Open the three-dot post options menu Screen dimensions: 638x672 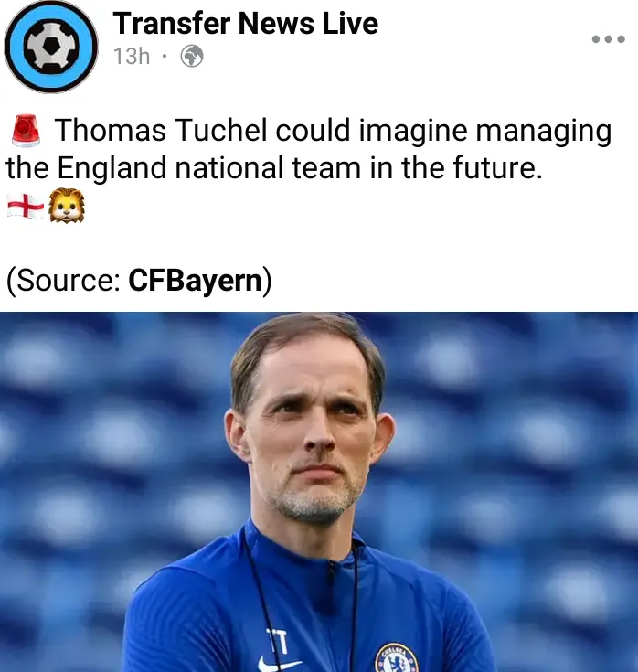608,39
